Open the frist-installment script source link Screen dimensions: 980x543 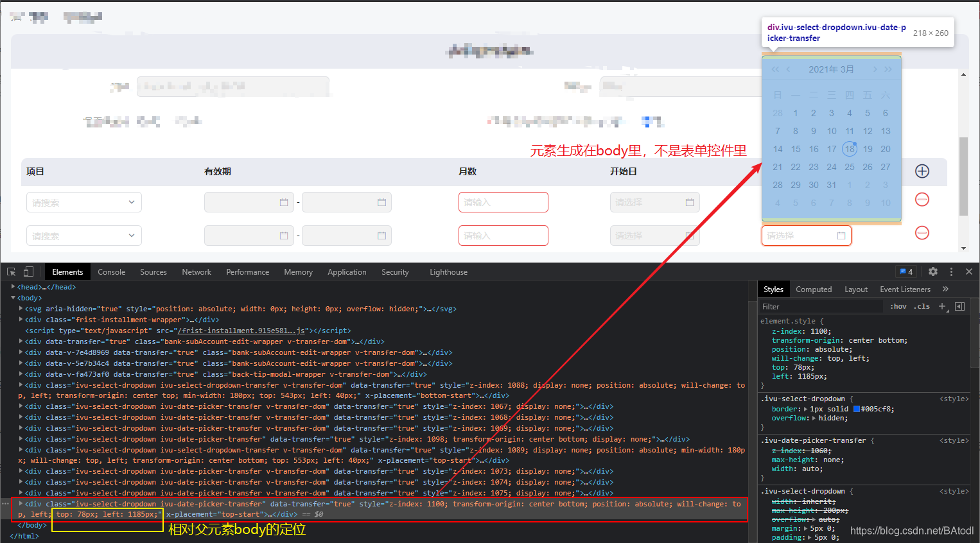pos(241,331)
